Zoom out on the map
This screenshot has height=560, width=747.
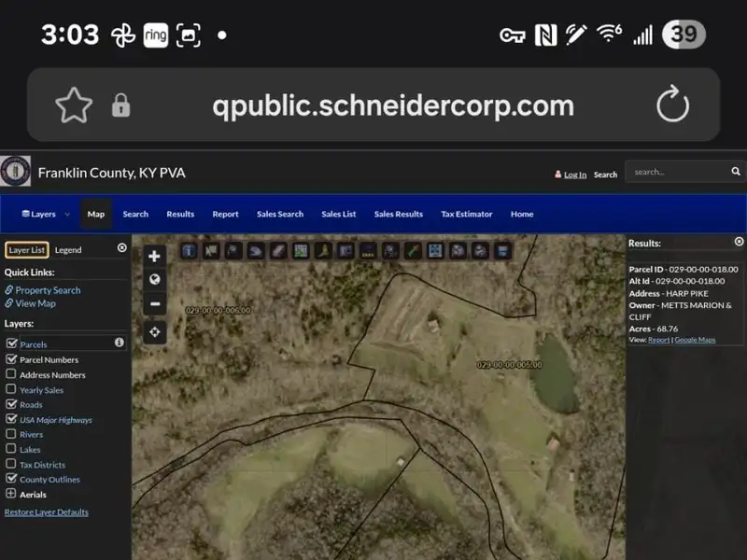click(x=155, y=303)
